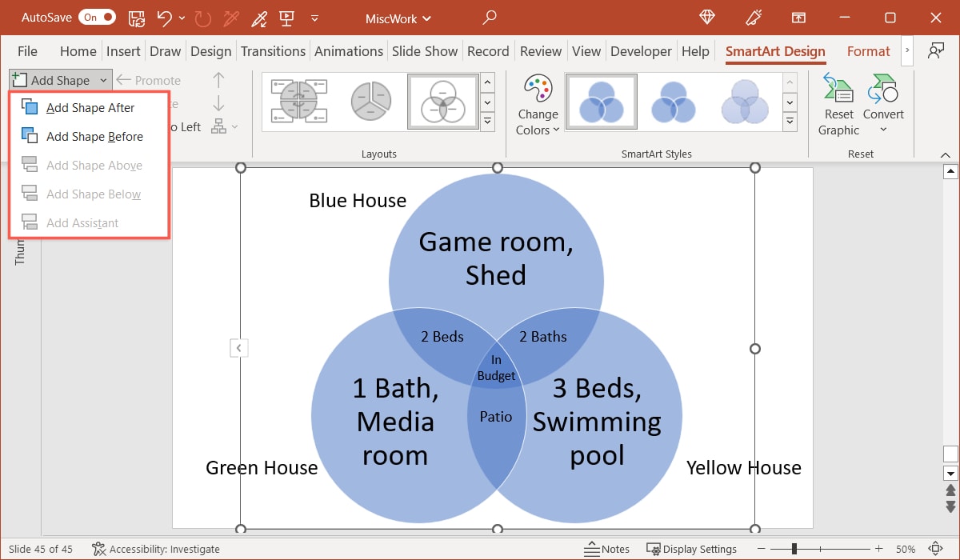The height and width of the screenshot is (560, 960).
Task: Start the slideshow from the Quick Access toolbar
Action: tap(286, 17)
